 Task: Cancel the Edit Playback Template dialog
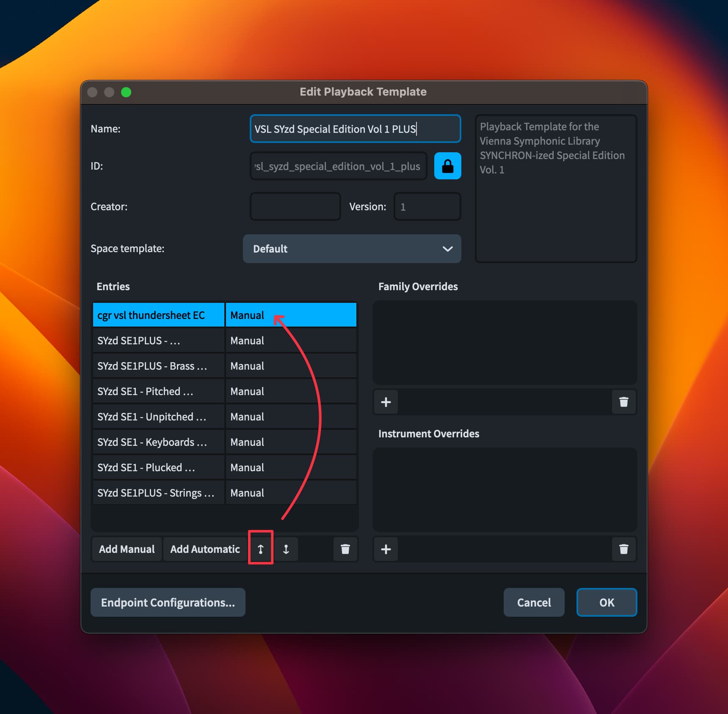534,602
